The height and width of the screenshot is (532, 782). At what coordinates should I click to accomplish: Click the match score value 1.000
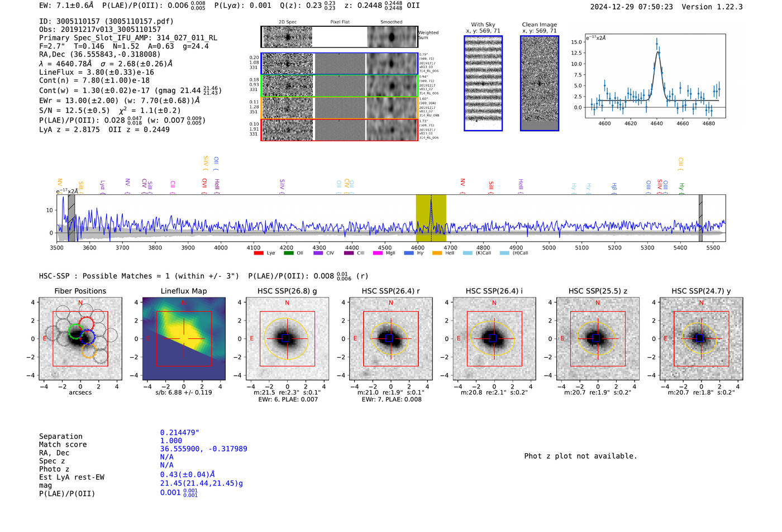171,440
